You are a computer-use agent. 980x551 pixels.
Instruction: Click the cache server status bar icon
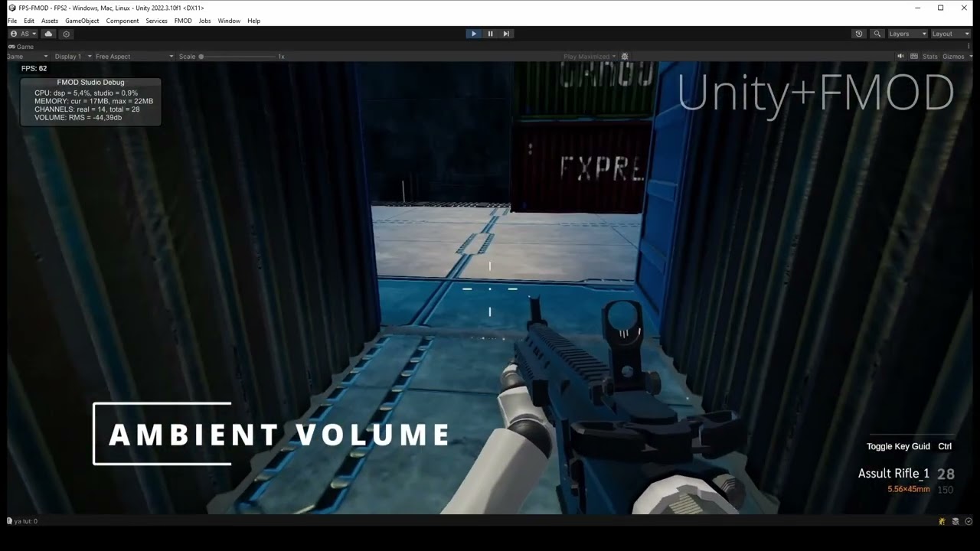(x=955, y=521)
